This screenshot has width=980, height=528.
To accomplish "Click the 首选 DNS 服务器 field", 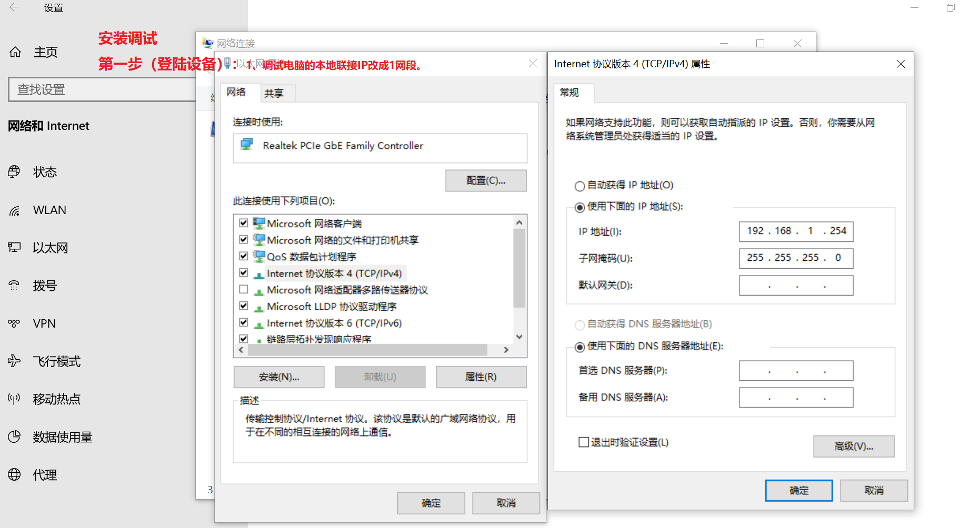I will 796,371.
